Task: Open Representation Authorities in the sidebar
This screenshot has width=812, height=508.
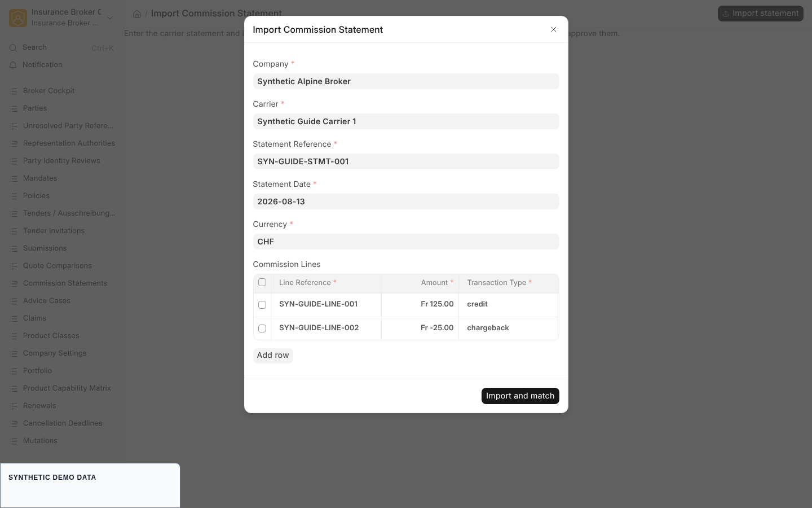Action: pyautogui.click(x=69, y=143)
